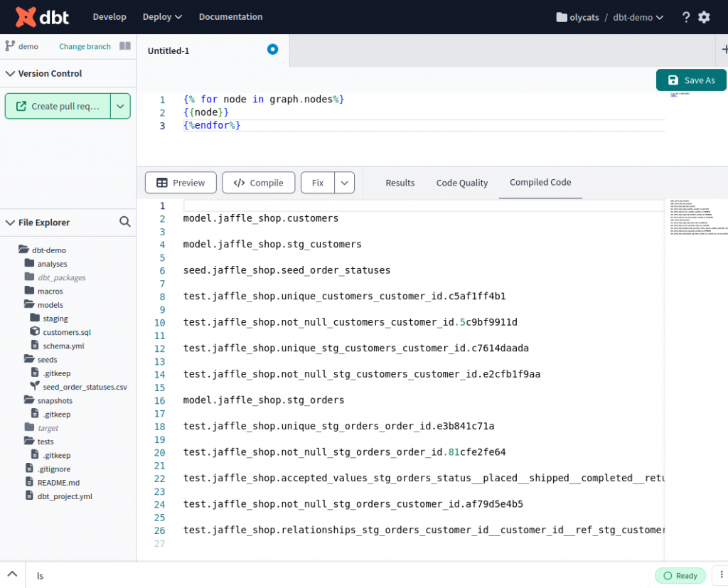
Task: Click the dbt-demo root folder icon
Action: pyautogui.click(x=23, y=250)
